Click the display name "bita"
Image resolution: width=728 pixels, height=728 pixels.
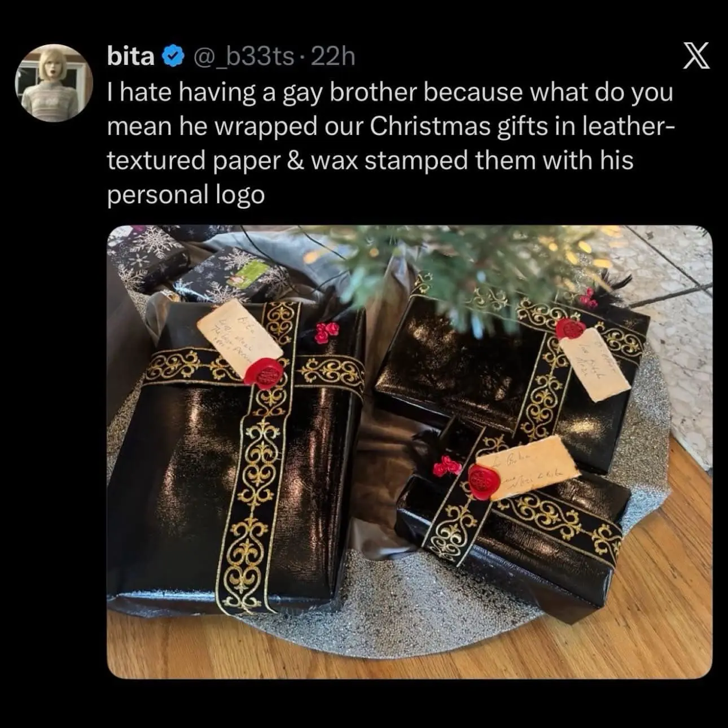130,56
